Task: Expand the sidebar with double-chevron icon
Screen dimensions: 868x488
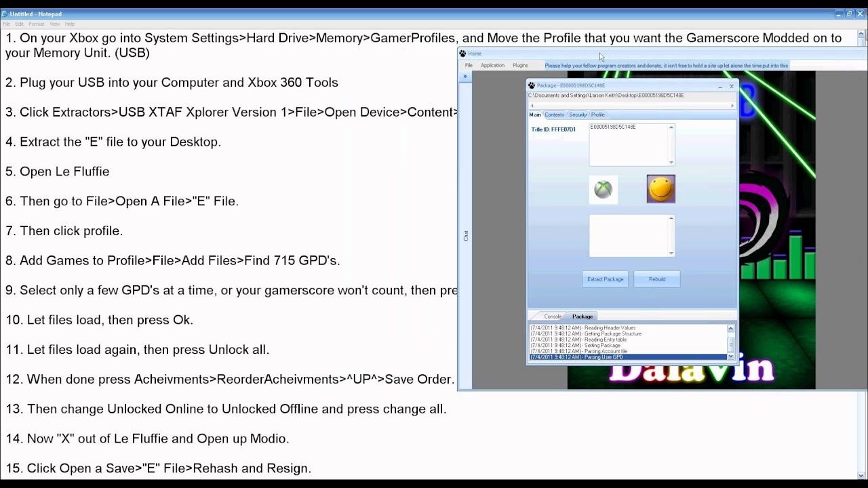Action: tap(465, 77)
